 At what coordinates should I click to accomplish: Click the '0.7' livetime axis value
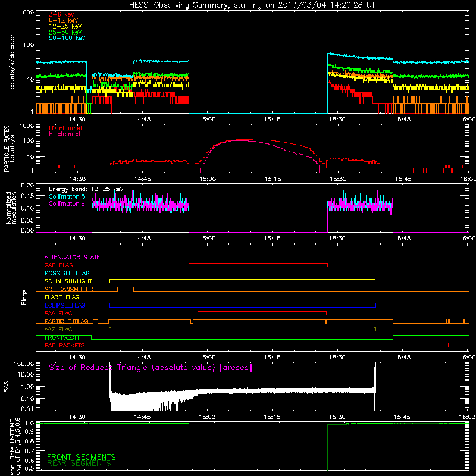coord(29,450)
